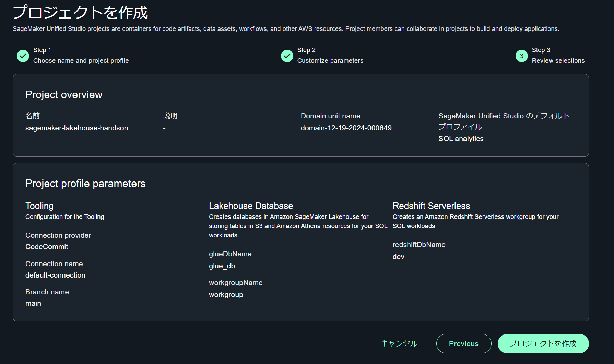This screenshot has height=364, width=614.
Task: Click the 'Branch name' label
Action: click(47, 292)
